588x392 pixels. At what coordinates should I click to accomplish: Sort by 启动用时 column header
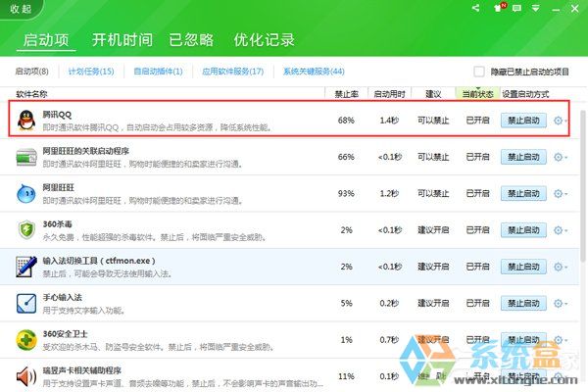pos(390,94)
